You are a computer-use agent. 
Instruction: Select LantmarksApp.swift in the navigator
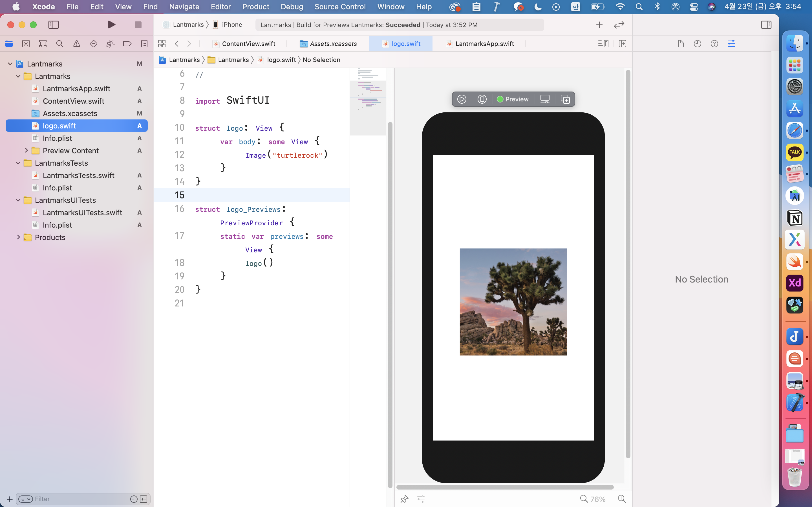pos(76,88)
